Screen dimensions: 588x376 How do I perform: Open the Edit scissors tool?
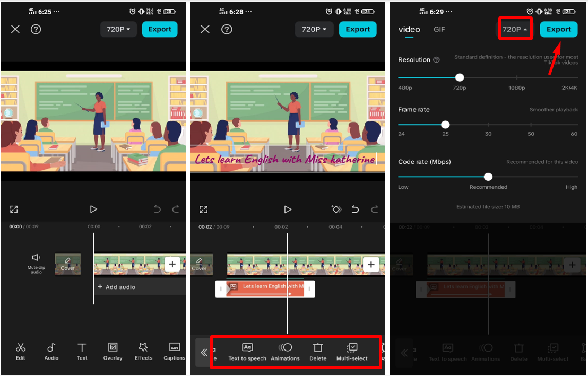point(21,352)
